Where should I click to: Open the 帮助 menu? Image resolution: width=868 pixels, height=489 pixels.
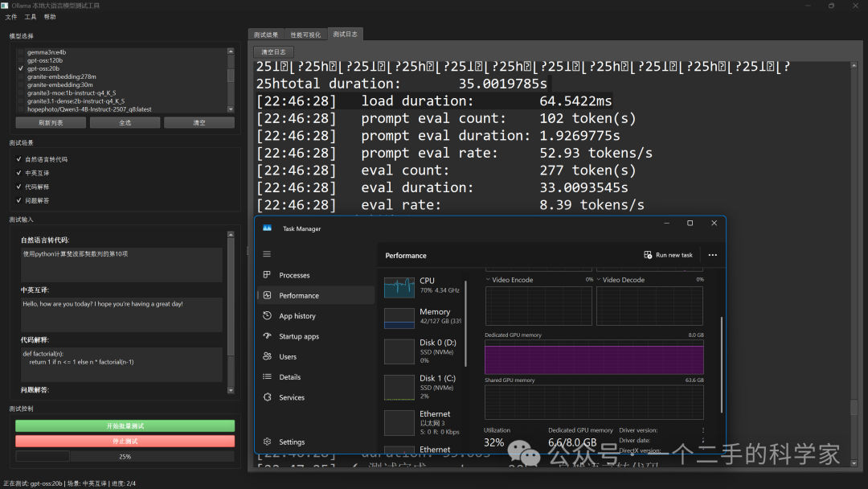tap(50, 17)
